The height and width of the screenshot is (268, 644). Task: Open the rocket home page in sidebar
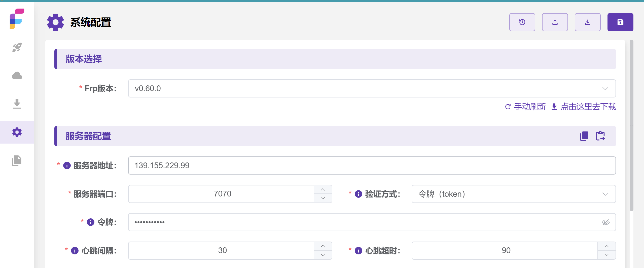pos(17,47)
